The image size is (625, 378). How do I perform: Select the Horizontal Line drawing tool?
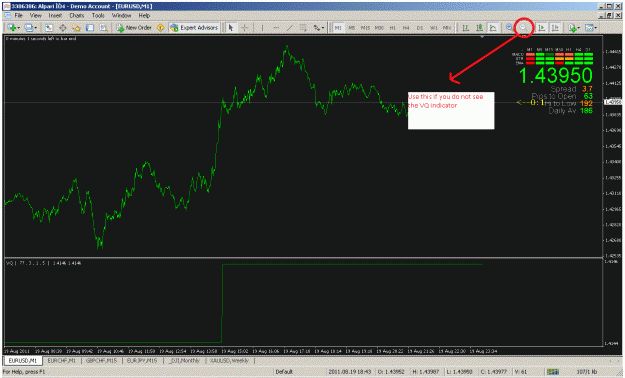click(x=276, y=28)
